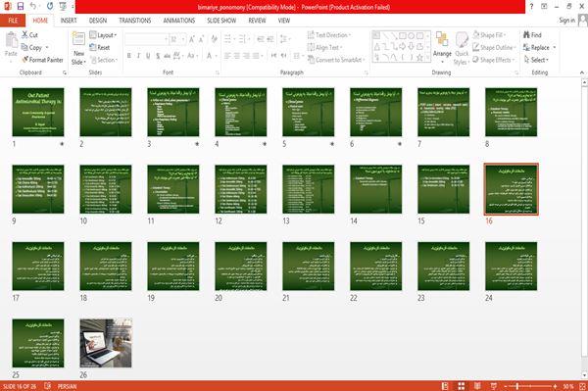This screenshot has height=391, width=588.
Task: Open the Align Text dropdown
Action: (324, 48)
